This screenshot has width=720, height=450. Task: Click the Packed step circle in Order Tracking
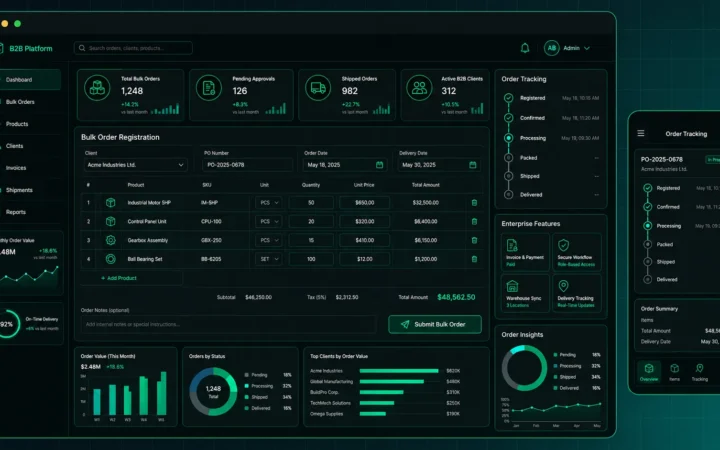pos(508,158)
